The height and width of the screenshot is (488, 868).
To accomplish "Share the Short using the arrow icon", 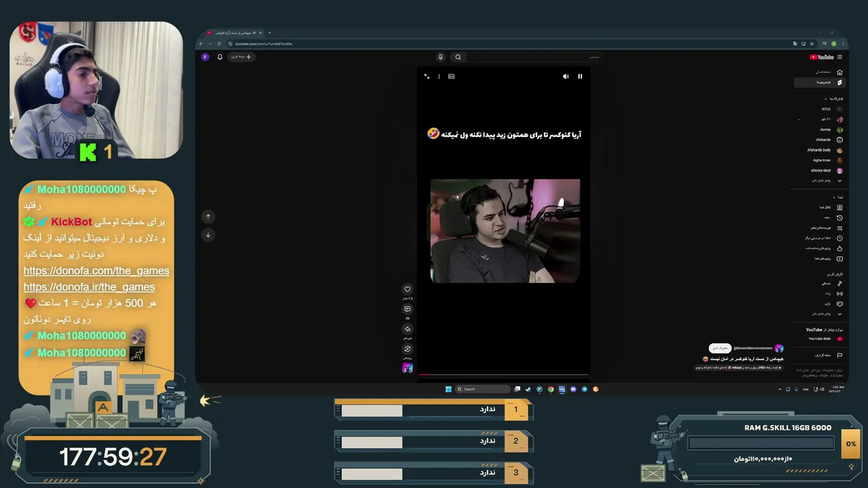I will coord(407,329).
